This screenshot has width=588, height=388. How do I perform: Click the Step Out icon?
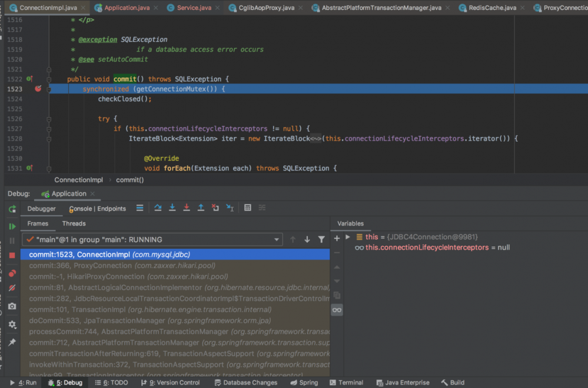coord(201,208)
